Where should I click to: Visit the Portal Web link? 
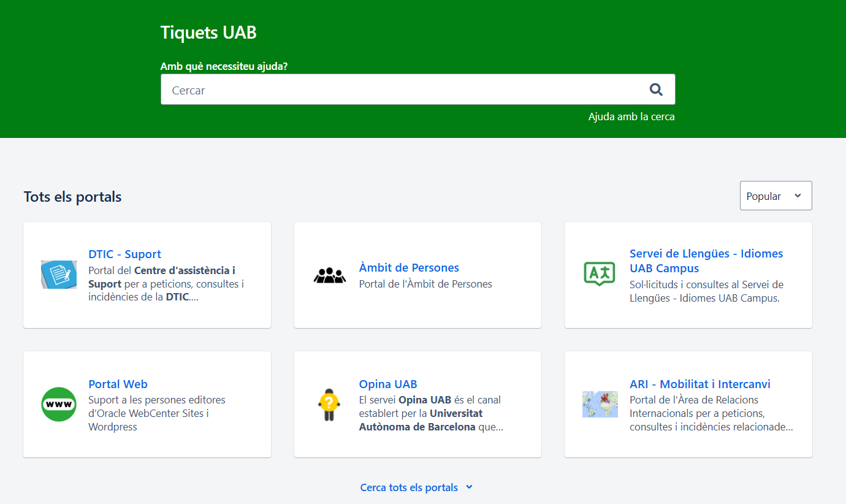[x=118, y=384]
